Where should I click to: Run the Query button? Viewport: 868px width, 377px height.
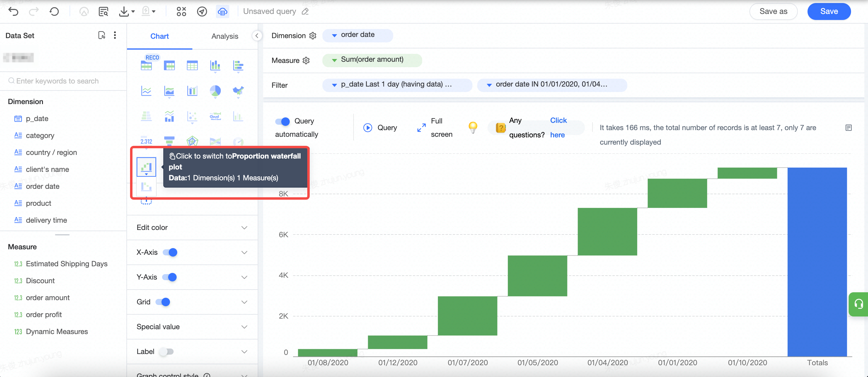coord(380,127)
